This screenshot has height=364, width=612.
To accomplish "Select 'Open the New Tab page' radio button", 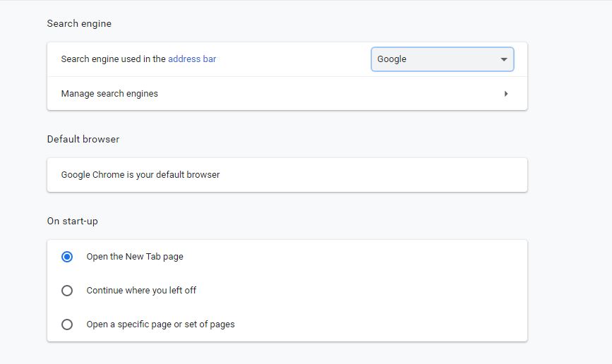I will 67,257.
